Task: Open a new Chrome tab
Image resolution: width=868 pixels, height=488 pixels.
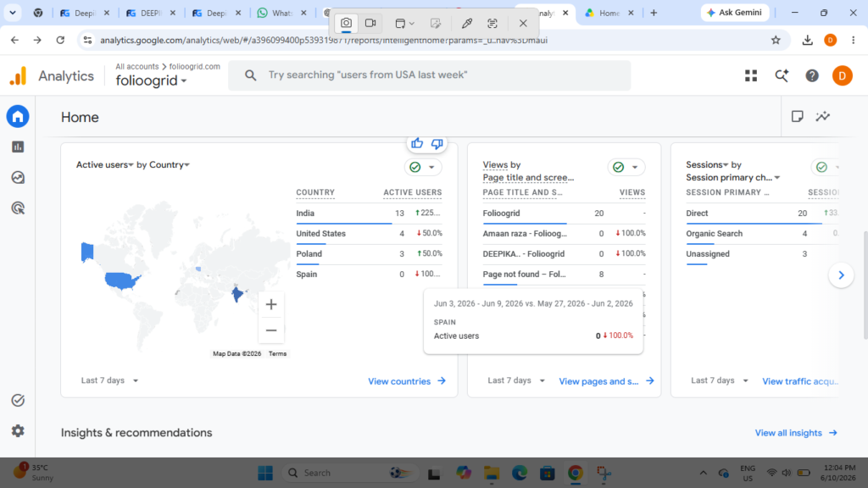Action: pos(654,13)
